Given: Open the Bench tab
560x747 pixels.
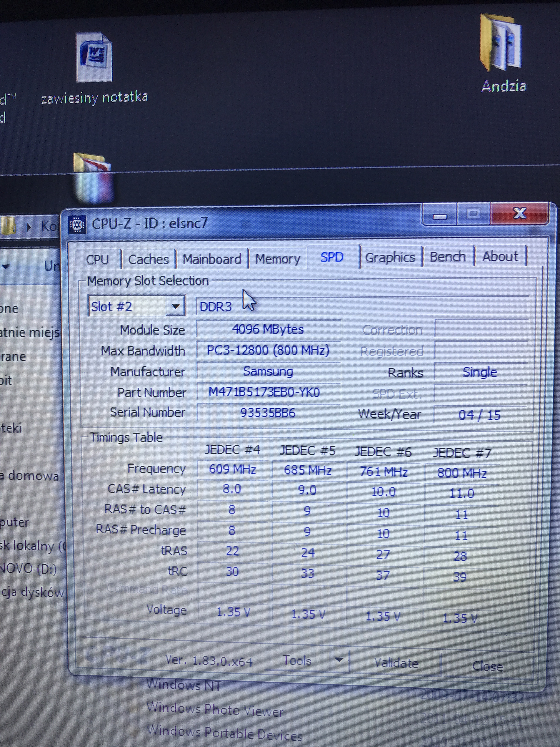Looking at the screenshot, I should click(448, 257).
